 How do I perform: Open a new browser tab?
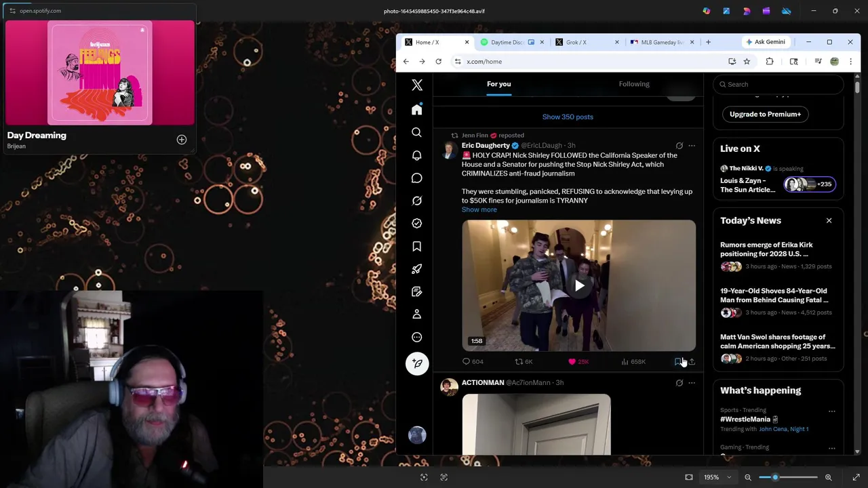click(708, 42)
